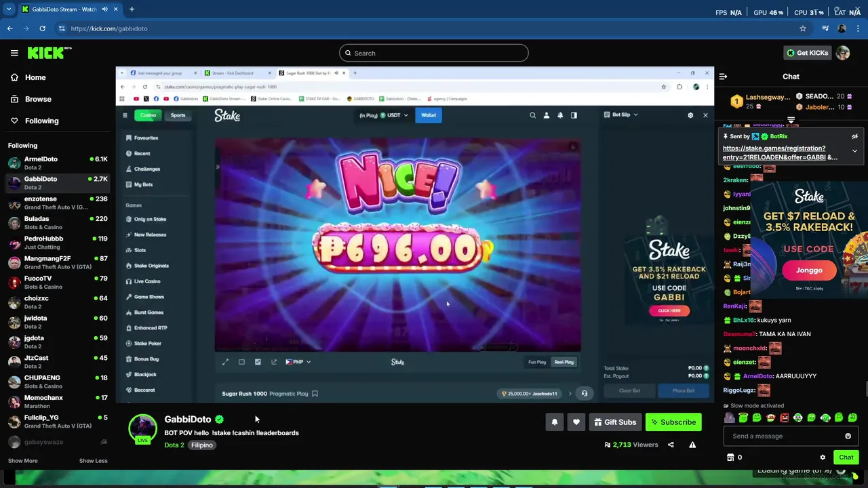Viewport: 868px width, 488px height.
Task: Mute the GabbiDoto Stream tab
Action: [x=104, y=9]
